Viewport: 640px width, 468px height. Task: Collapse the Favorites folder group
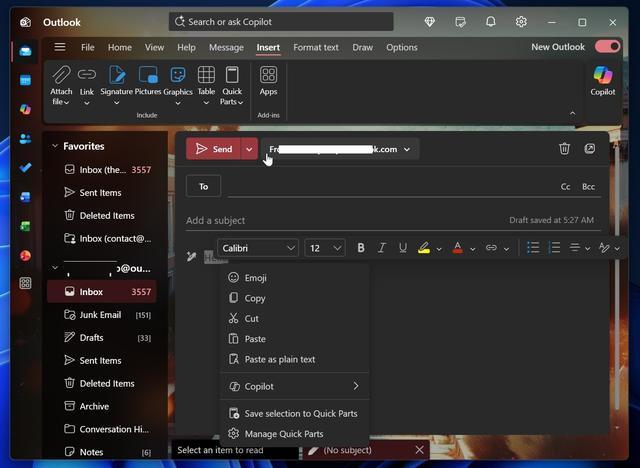tap(55, 146)
